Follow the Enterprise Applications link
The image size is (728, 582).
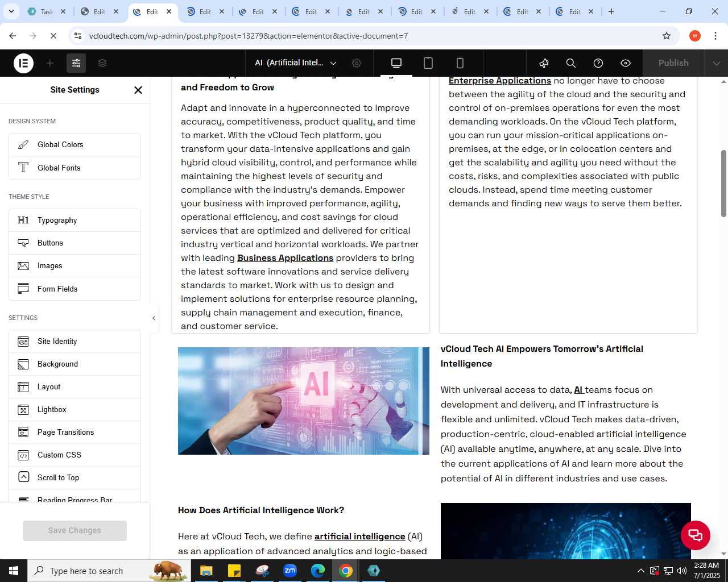499,81
